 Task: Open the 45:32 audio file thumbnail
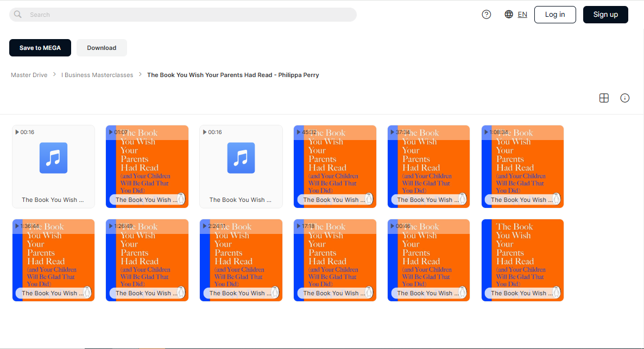334,166
